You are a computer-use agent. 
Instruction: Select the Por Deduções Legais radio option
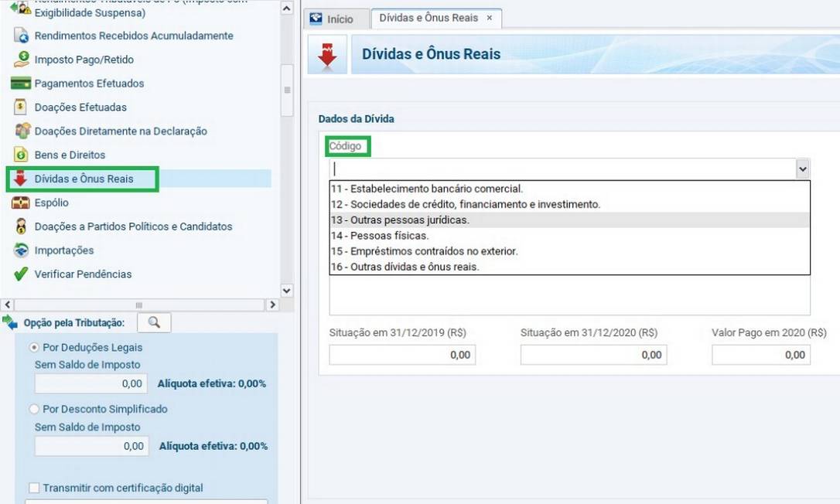click(x=34, y=348)
